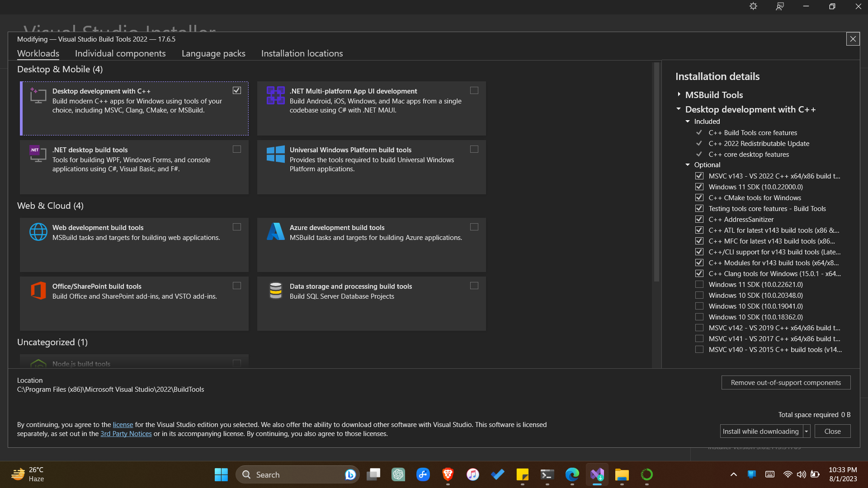Viewport: 868px width, 488px height.
Task: Open the theme settings sun icon in title bar
Action: (753, 6)
